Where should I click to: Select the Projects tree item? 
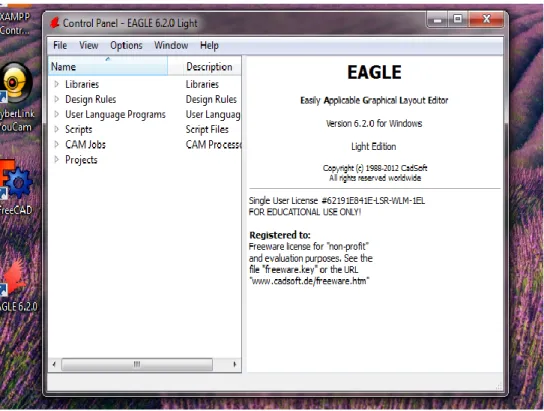tap(81, 160)
